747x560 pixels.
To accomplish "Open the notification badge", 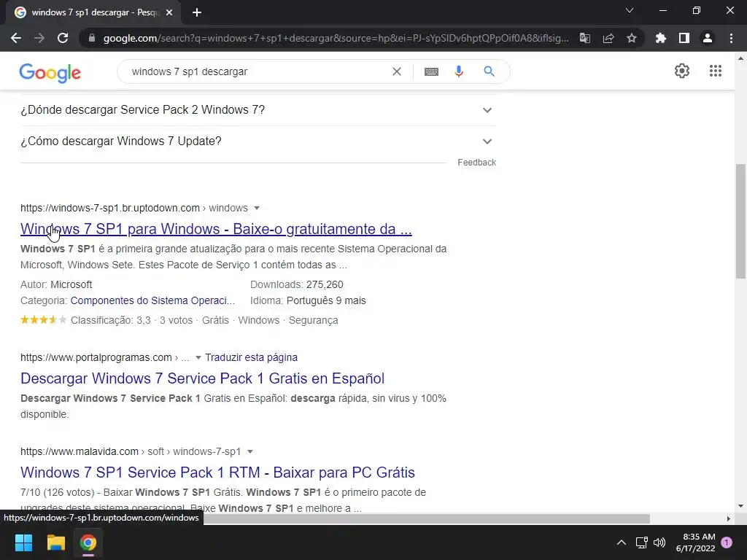I will tap(727, 542).
